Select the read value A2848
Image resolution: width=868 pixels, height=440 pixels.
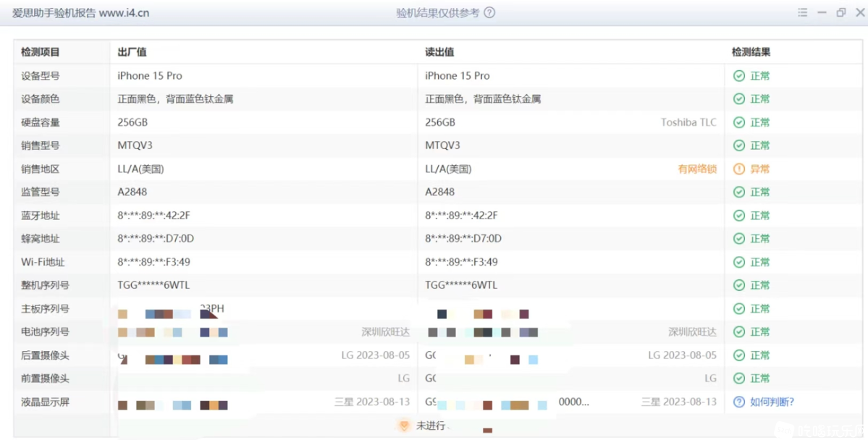(440, 192)
